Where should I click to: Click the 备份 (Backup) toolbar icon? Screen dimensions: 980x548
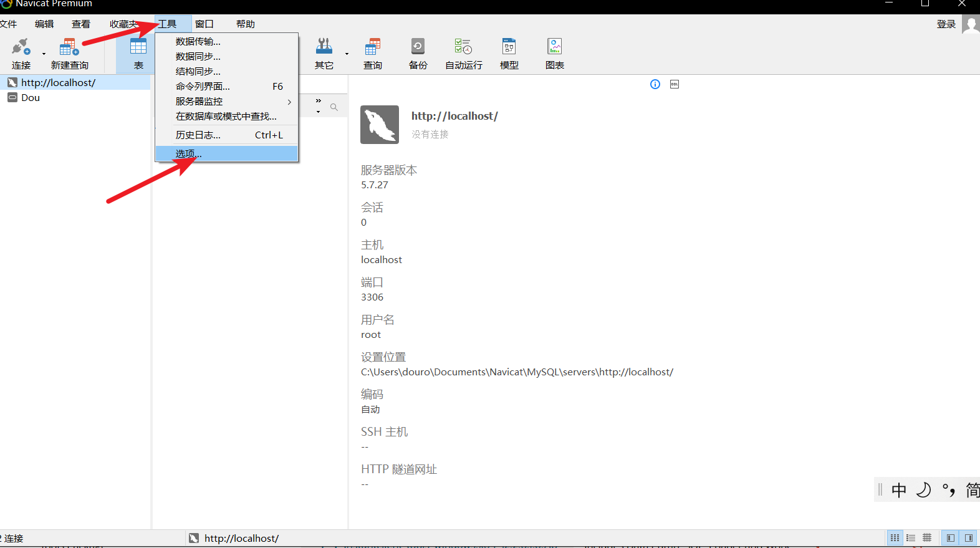(x=418, y=54)
